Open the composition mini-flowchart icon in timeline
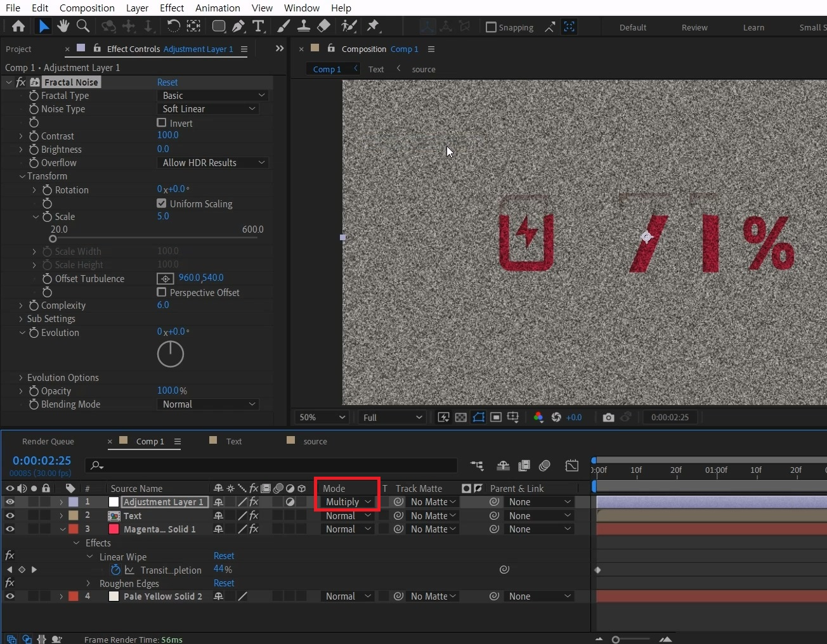The width and height of the screenshot is (827, 644). click(476, 466)
